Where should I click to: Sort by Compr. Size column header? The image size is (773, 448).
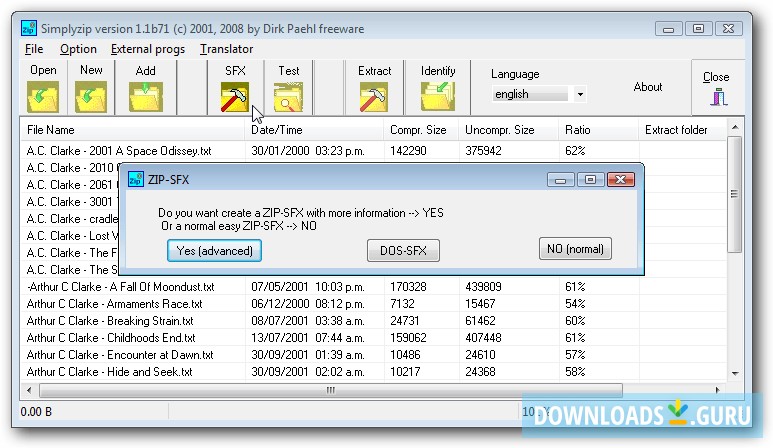point(421,130)
